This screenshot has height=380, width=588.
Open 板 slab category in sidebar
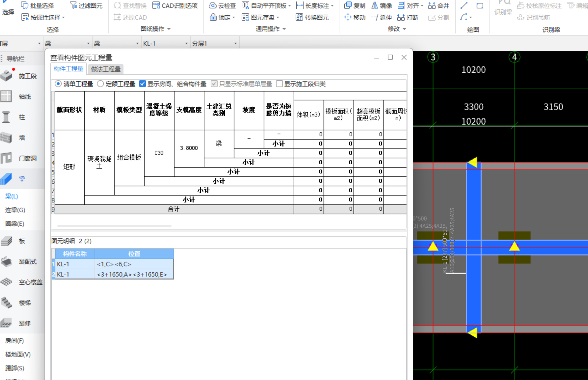tap(22, 241)
